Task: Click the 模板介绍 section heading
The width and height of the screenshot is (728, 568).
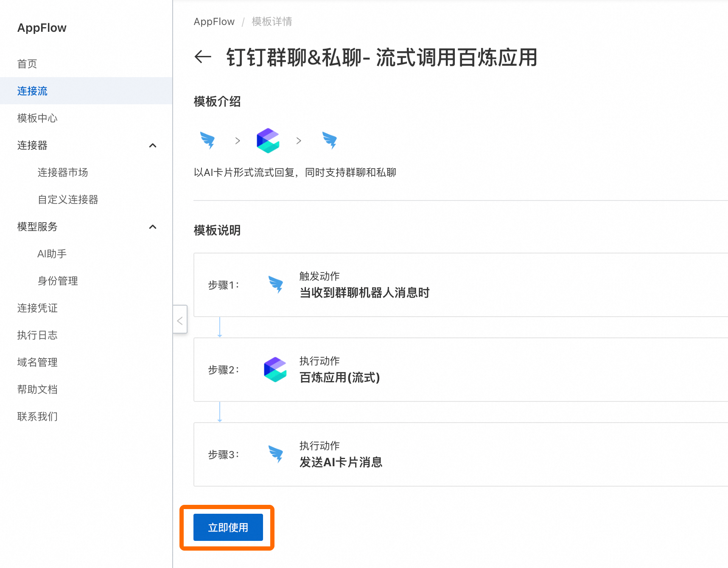Action: tap(217, 102)
